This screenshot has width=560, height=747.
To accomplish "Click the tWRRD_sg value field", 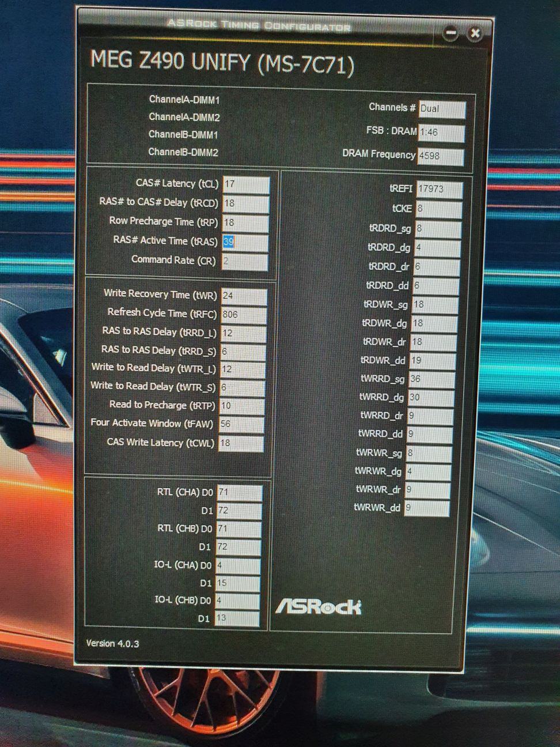I will [432, 379].
